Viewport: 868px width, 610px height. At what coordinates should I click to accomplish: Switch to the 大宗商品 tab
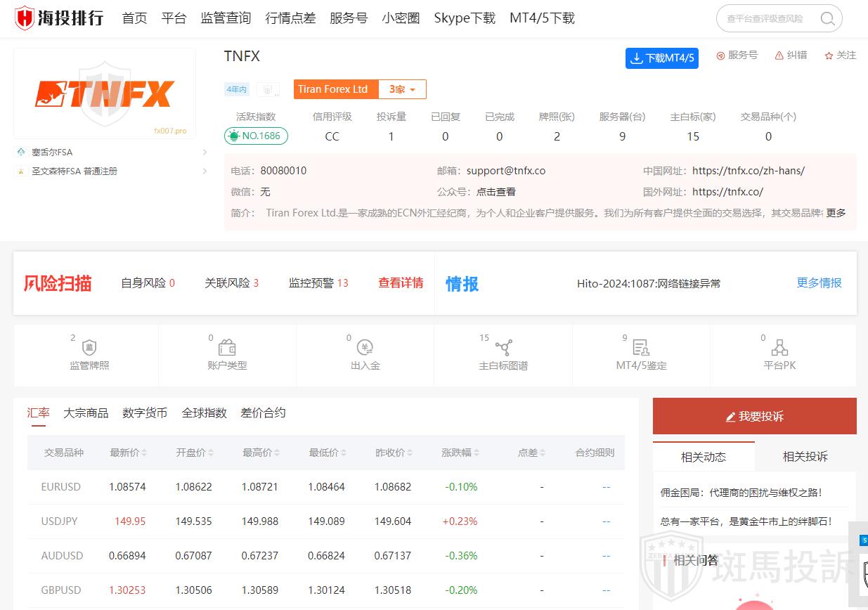[86, 413]
